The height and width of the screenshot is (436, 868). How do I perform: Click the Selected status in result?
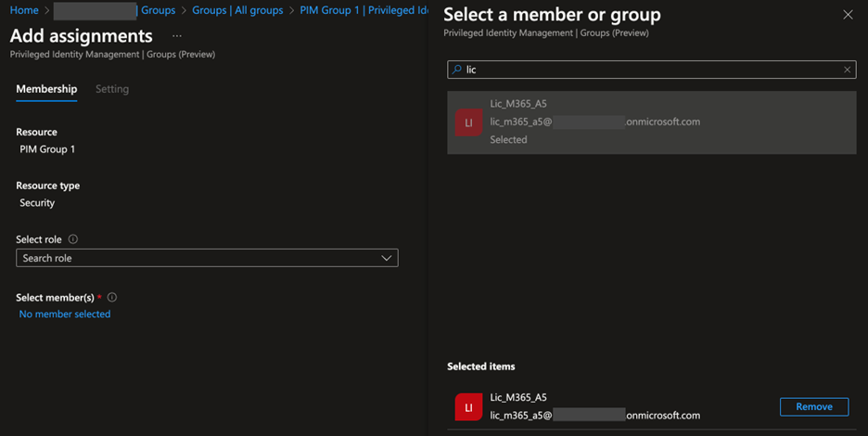click(x=508, y=139)
